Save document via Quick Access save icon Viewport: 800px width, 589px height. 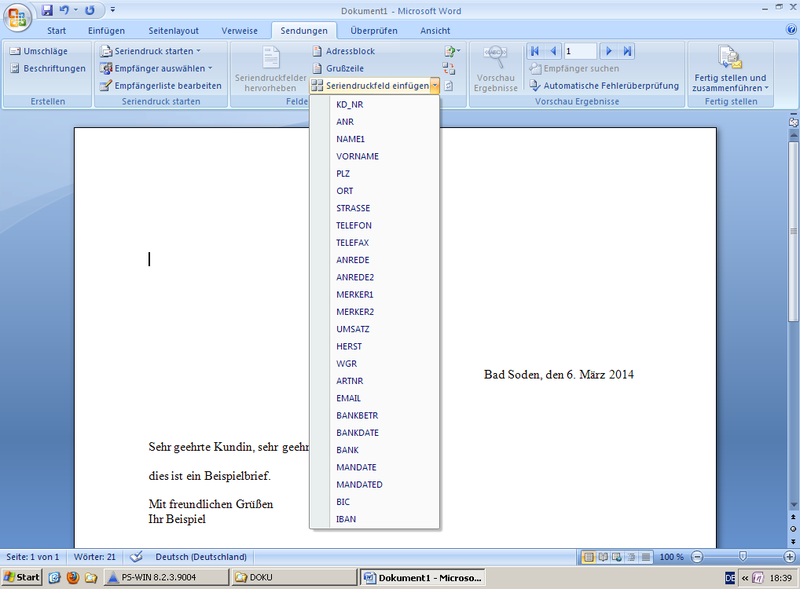point(47,10)
